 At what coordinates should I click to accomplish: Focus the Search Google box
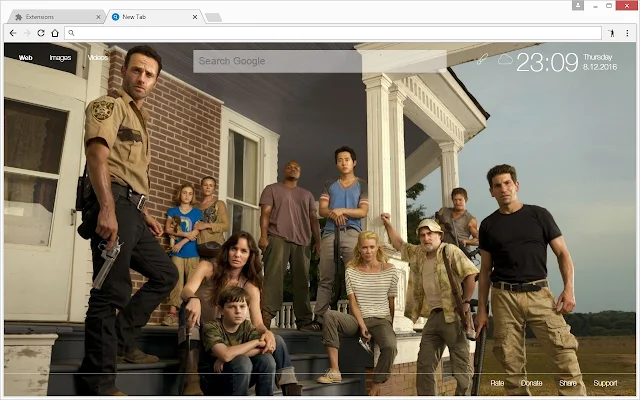tap(320, 61)
